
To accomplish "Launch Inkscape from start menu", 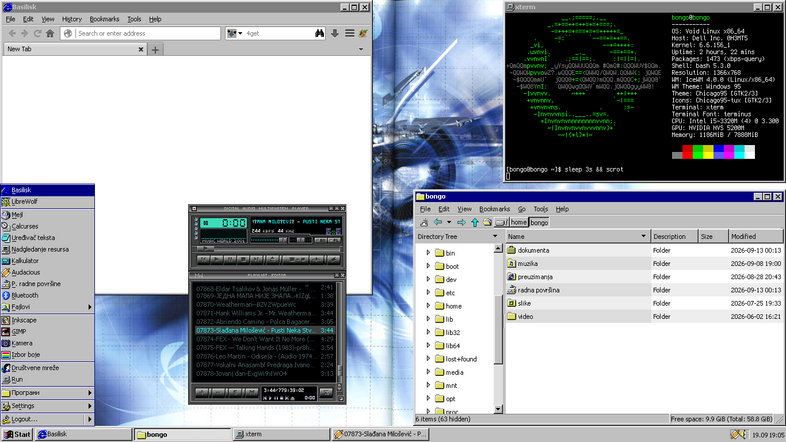I will pos(47,320).
